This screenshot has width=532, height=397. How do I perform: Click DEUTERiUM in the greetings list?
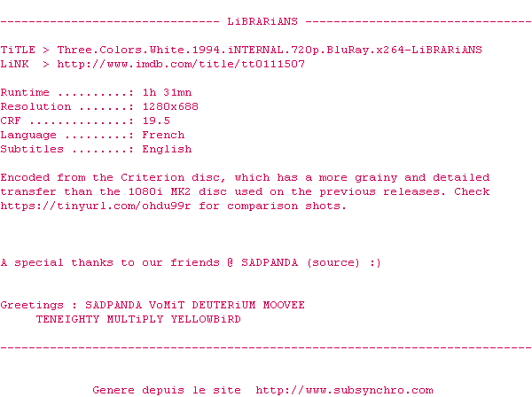point(223,305)
